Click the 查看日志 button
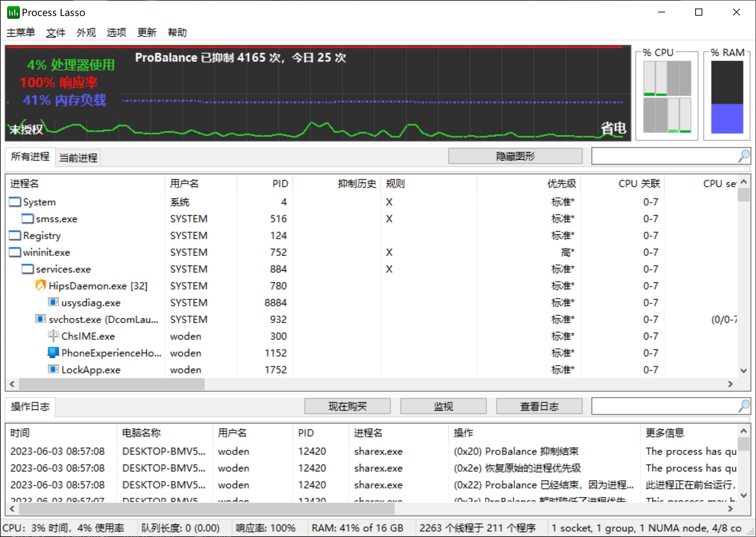The image size is (756, 537). coord(539,406)
